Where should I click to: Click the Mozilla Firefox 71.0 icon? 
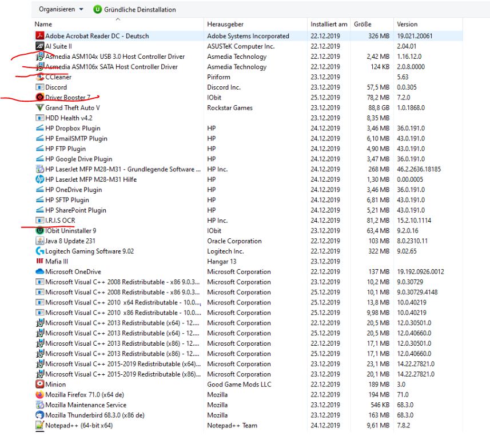coord(39,395)
